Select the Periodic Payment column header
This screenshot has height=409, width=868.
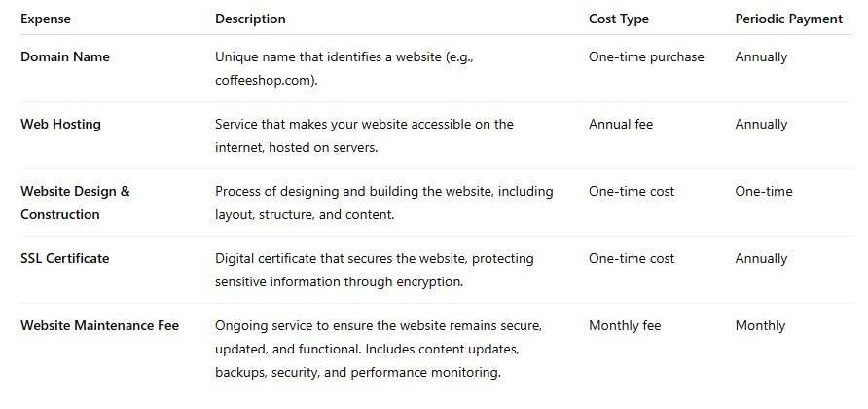click(789, 19)
